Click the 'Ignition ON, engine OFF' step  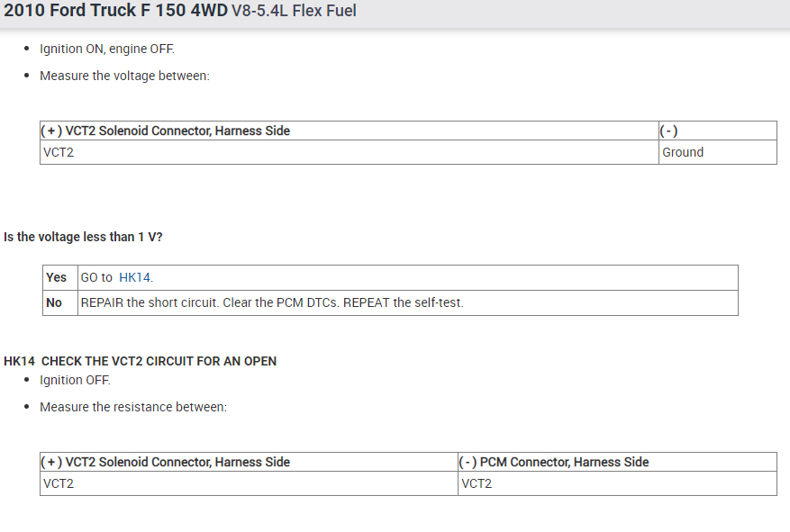[107, 49]
